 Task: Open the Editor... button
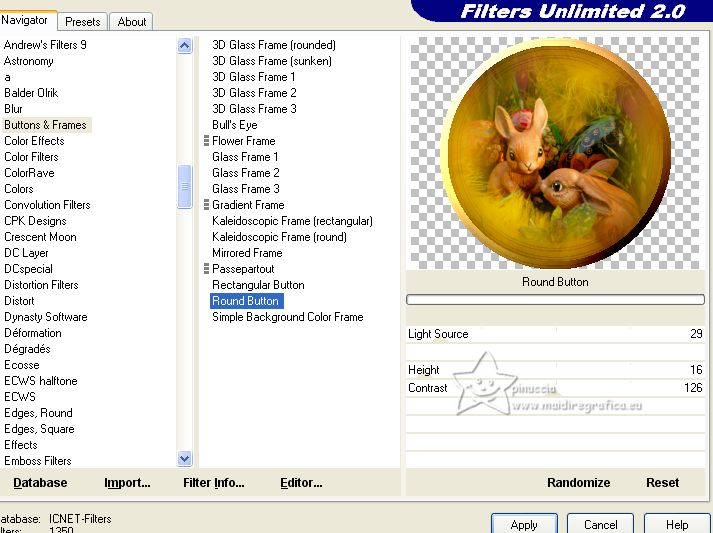coord(301,483)
